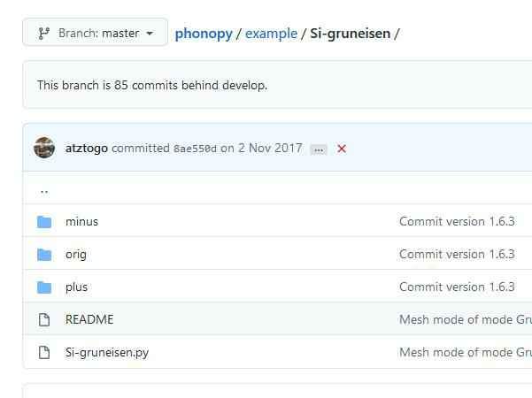
Task: Click the git branch icon
Action: click(x=43, y=33)
